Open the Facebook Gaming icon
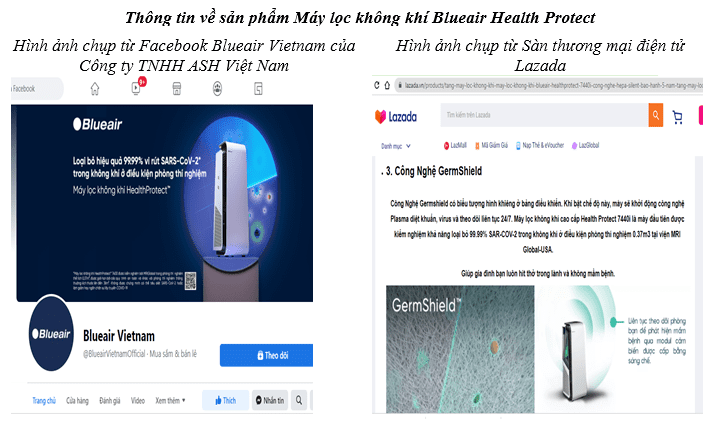This screenshot has width=719, height=447. click(x=258, y=88)
